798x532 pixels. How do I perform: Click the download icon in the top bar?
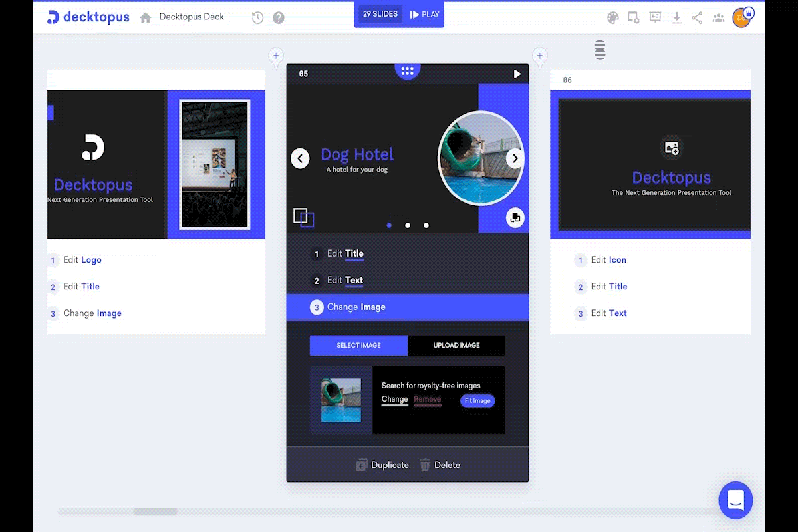676,17
